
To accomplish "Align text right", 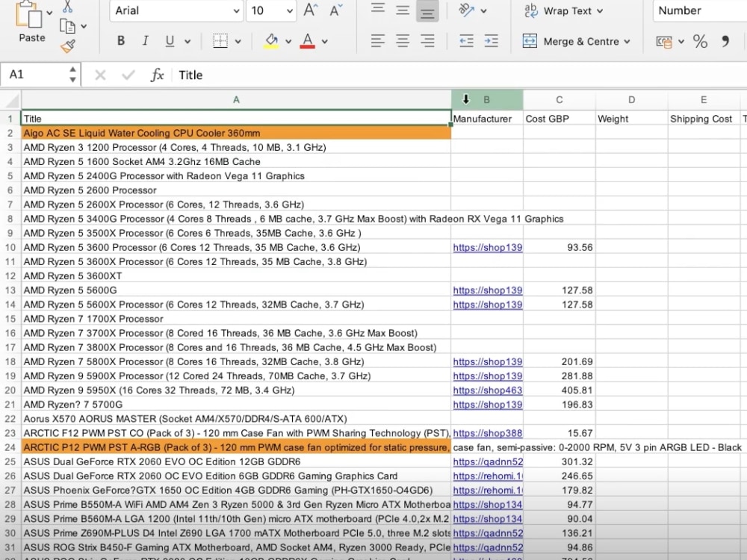I will coord(427,41).
